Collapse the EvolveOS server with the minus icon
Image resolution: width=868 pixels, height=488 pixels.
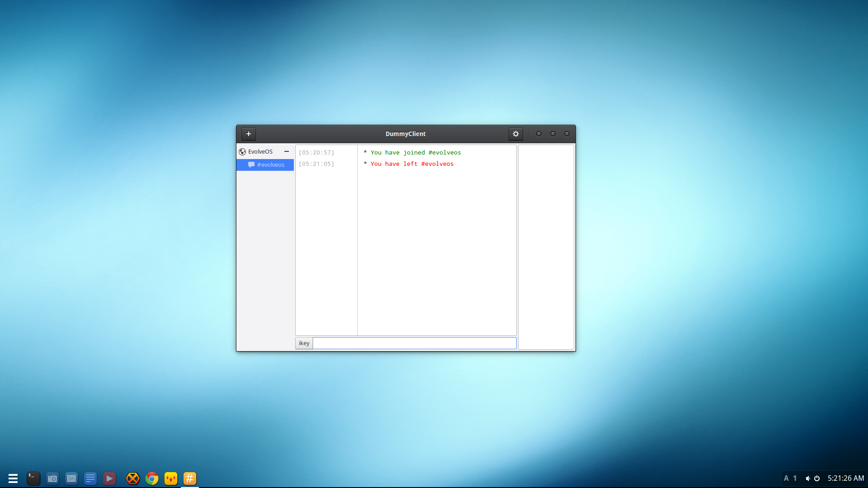click(x=287, y=151)
